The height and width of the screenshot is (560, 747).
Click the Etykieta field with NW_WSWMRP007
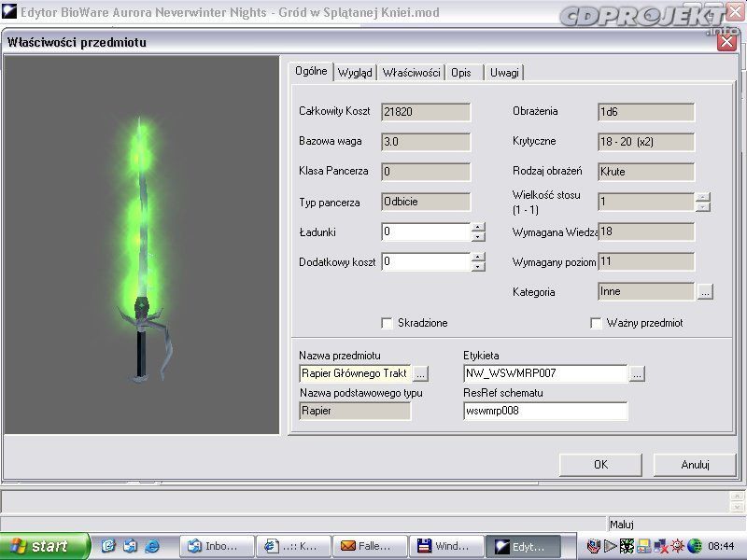pyautogui.click(x=545, y=374)
